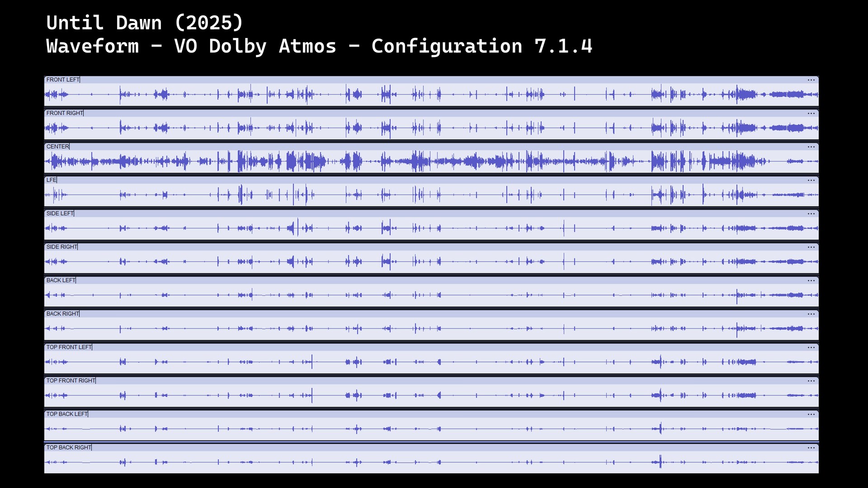Screen dimensions: 868x488
Task: Click the 'Until Dawn (2025)' title text
Action: pyautogui.click(x=145, y=23)
